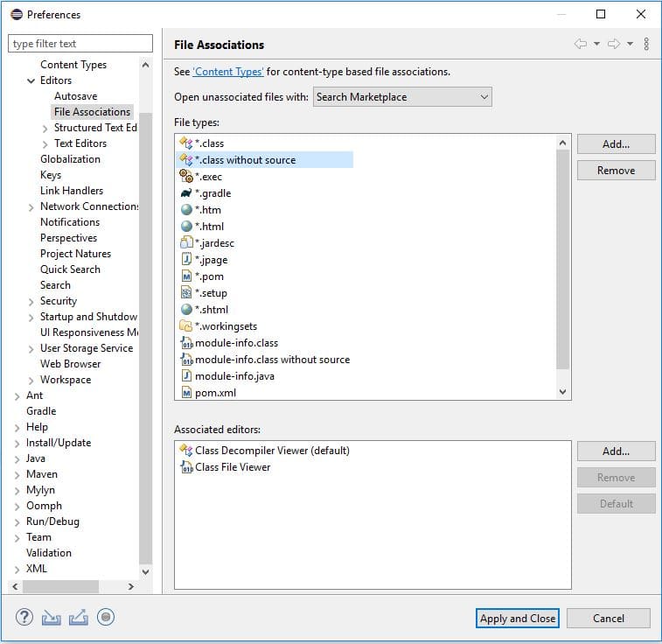The width and height of the screenshot is (662, 644).
Task: Click Add button beside File types
Action: coord(616,144)
